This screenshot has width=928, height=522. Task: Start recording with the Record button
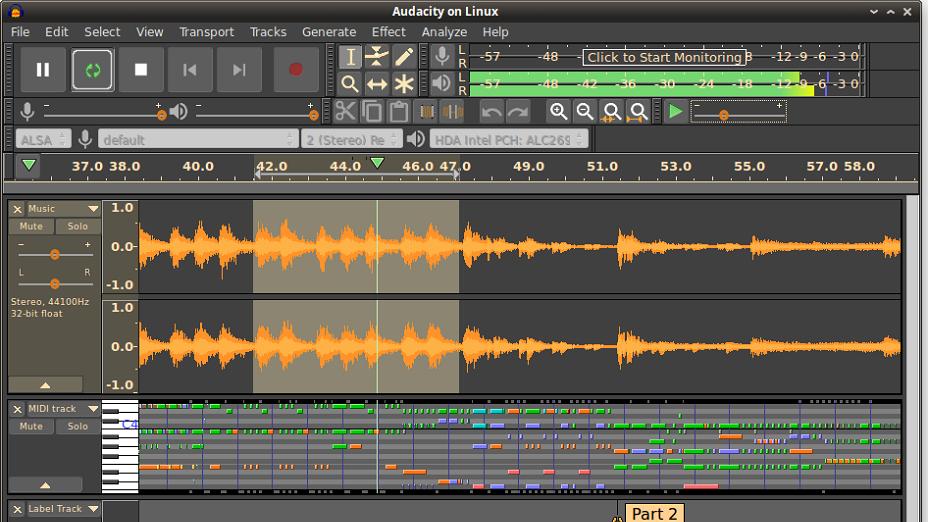point(296,70)
